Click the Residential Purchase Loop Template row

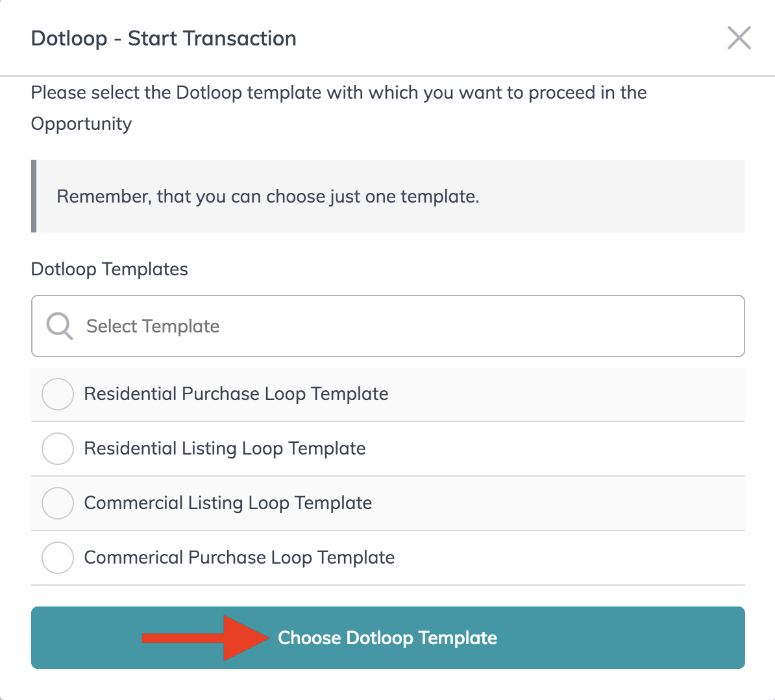point(236,394)
